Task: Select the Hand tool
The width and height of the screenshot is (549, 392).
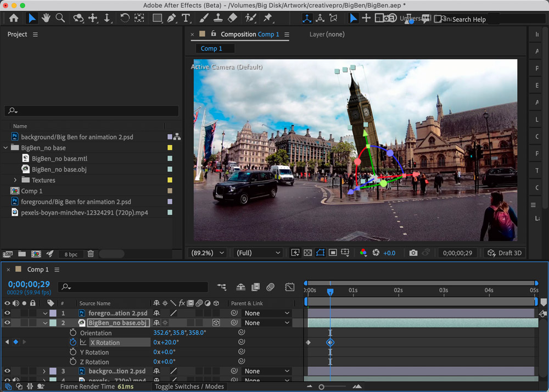Action: coord(46,18)
